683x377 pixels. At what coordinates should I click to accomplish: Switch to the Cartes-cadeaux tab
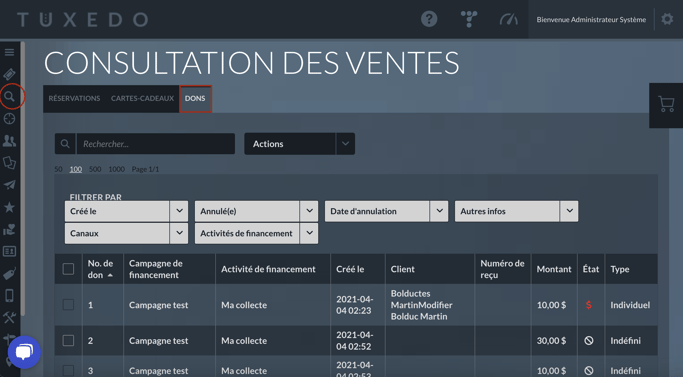[142, 98]
